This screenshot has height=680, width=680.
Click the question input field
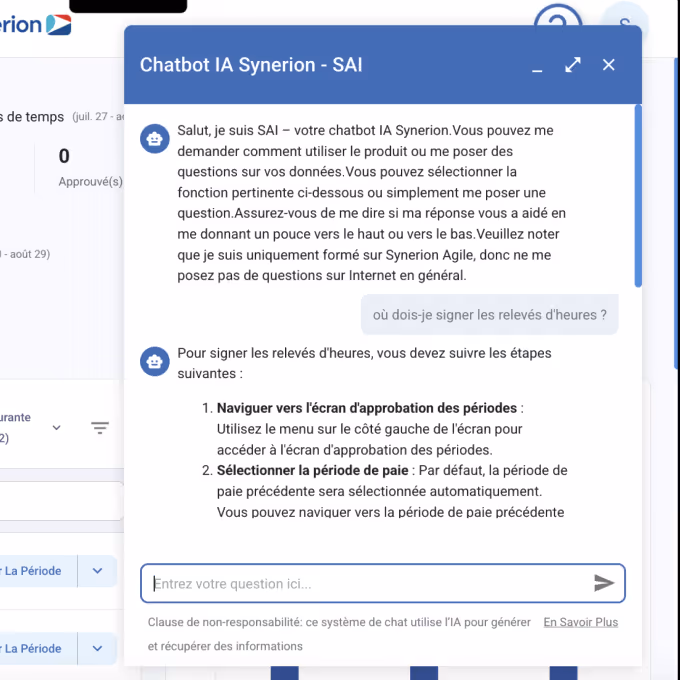(382, 583)
